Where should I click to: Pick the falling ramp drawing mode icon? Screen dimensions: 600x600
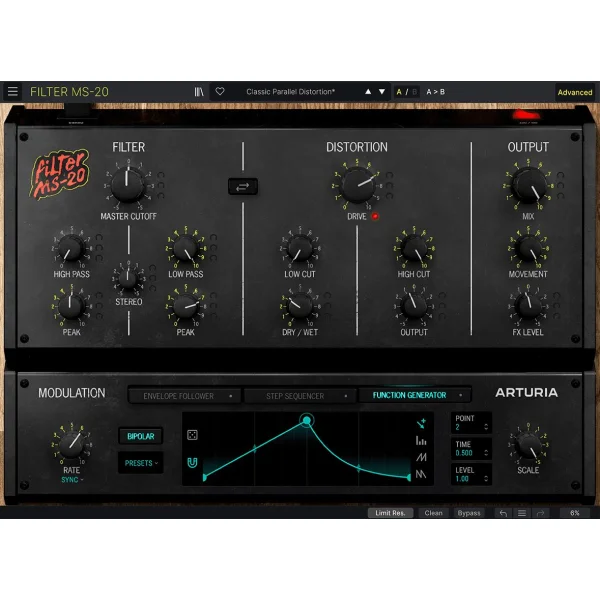421,474
